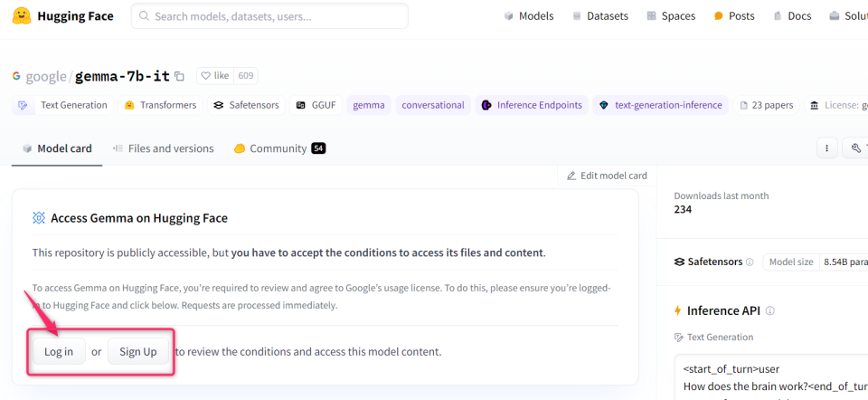This screenshot has height=400, width=868.
Task: Filter by the Transformers tag
Action: pos(160,105)
